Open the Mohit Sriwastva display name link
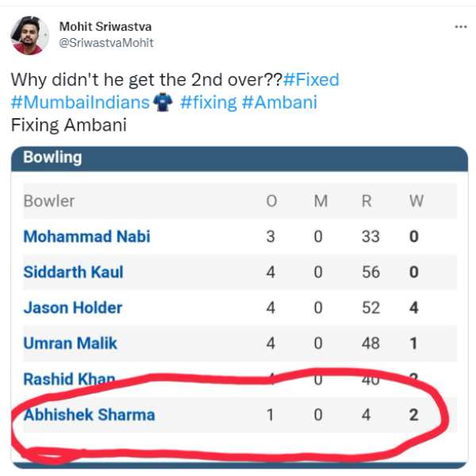This screenshot has height=476, width=476. 106,27
